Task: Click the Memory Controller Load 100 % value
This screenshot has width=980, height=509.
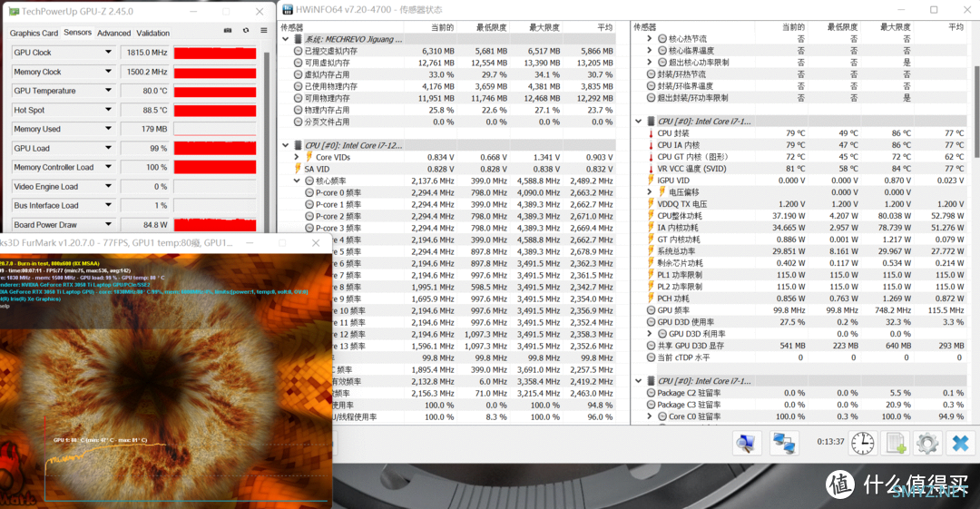Action: coord(145,167)
